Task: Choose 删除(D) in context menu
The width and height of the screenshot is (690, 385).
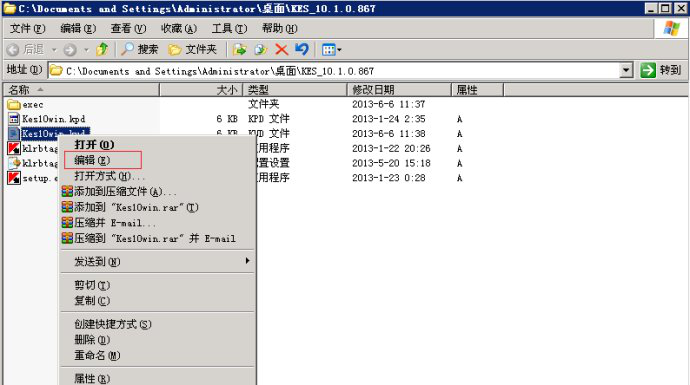Action: 157,340
